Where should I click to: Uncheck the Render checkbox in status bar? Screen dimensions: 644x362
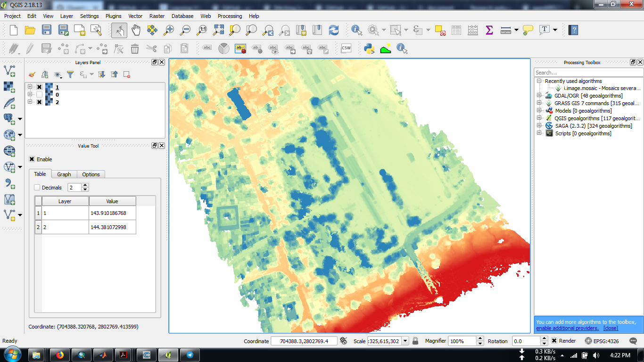click(x=554, y=341)
